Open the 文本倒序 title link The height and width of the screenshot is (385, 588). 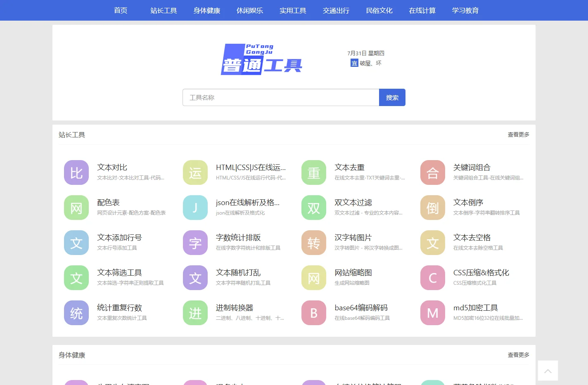click(468, 202)
